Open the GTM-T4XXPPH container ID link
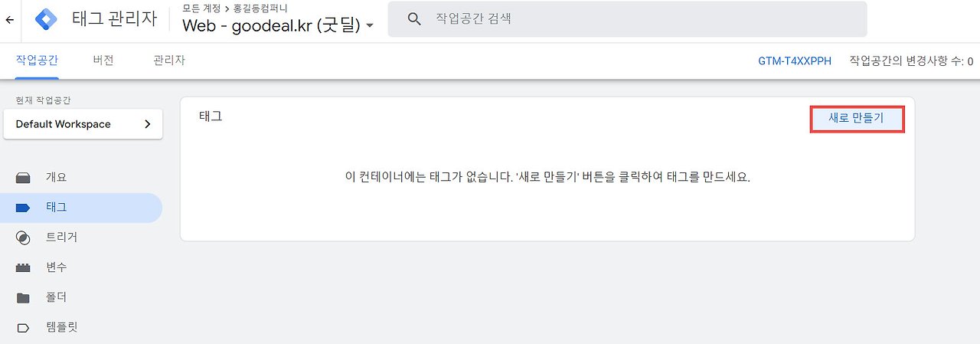This screenshot has height=344, width=980. click(795, 61)
